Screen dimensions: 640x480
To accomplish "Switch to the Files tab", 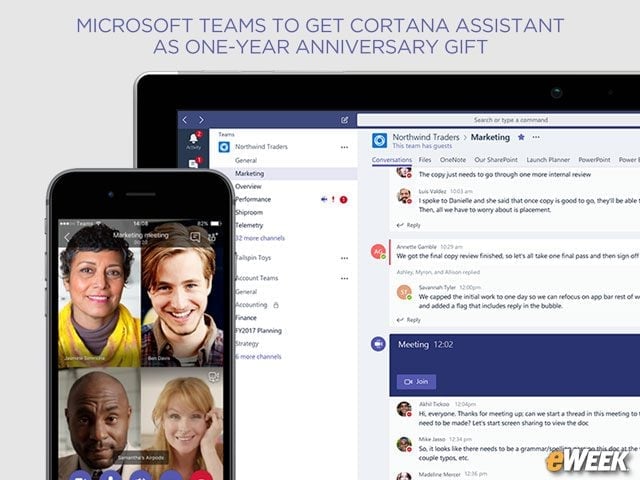I will (x=425, y=160).
